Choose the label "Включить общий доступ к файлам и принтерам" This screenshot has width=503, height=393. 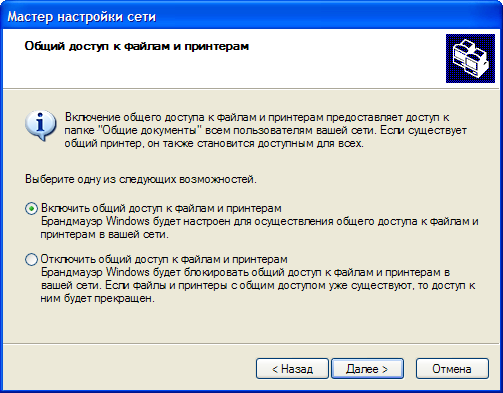[161, 208]
